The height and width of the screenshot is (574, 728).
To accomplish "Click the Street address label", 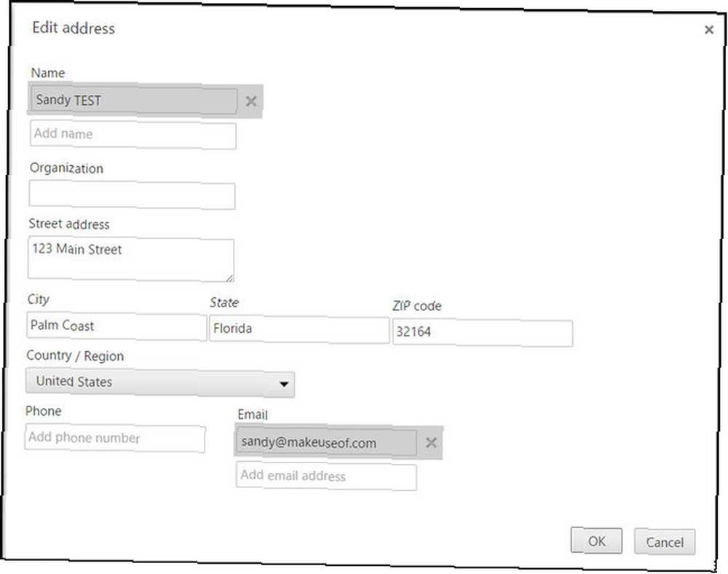I will (x=69, y=224).
